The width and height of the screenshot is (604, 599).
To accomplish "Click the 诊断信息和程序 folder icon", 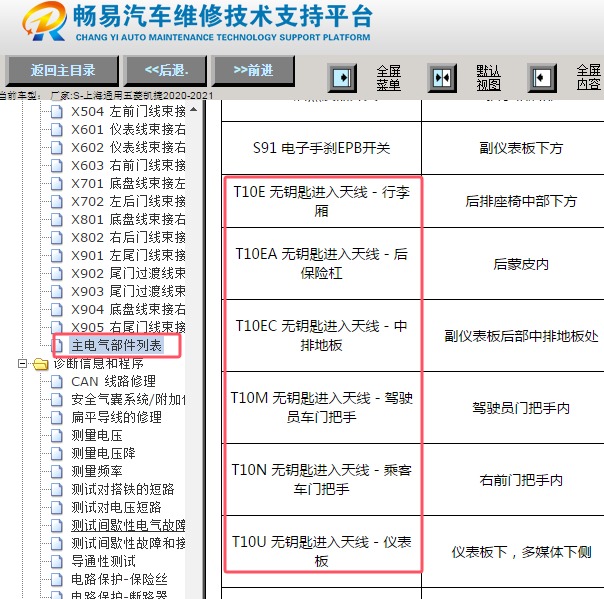I will click(x=40, y=364).
